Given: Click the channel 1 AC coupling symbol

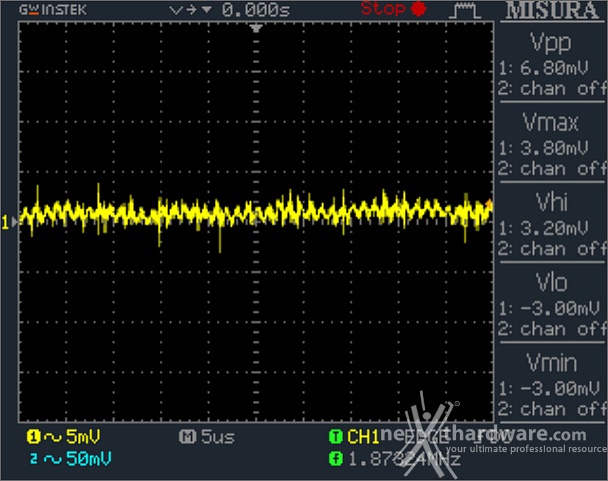Looking at the screenshot, I should tap(53, 438).
